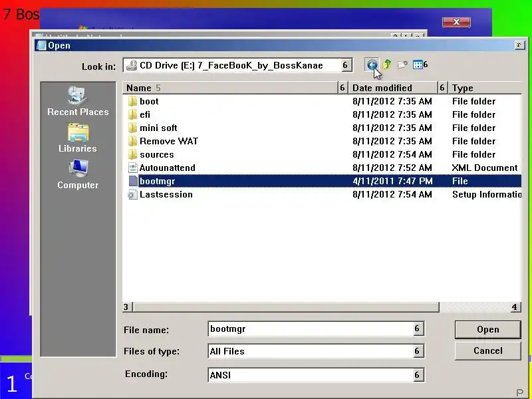Image resolution: width=532 pixels, height=399 pixels.
Task: Select the boot folder icon
Action: pyautogui.click(x=132, y=101)
